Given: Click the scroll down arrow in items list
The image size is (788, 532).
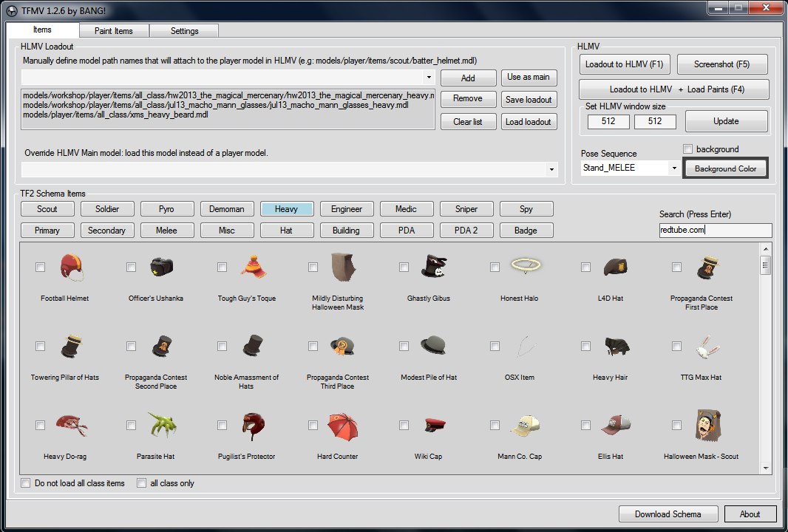Looking at the screenshot, I should 766,468.
